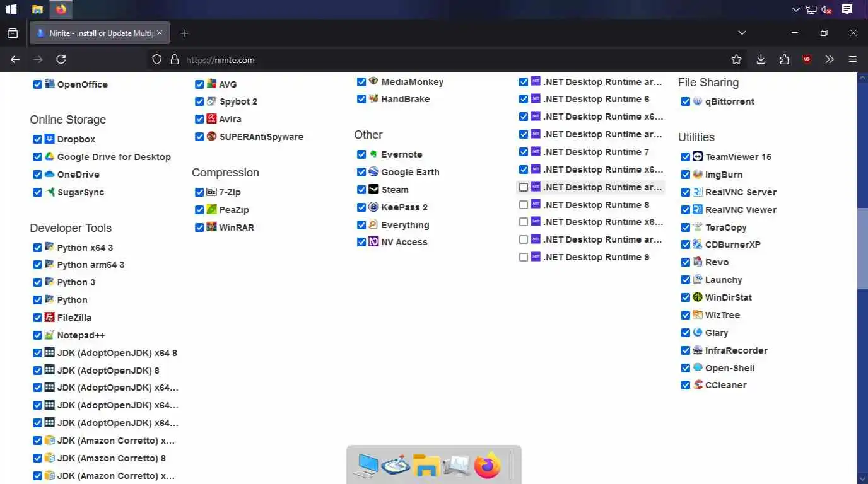Click the WinDirStat icon
This screenshot has height=484, width=868.
point(698,297)
